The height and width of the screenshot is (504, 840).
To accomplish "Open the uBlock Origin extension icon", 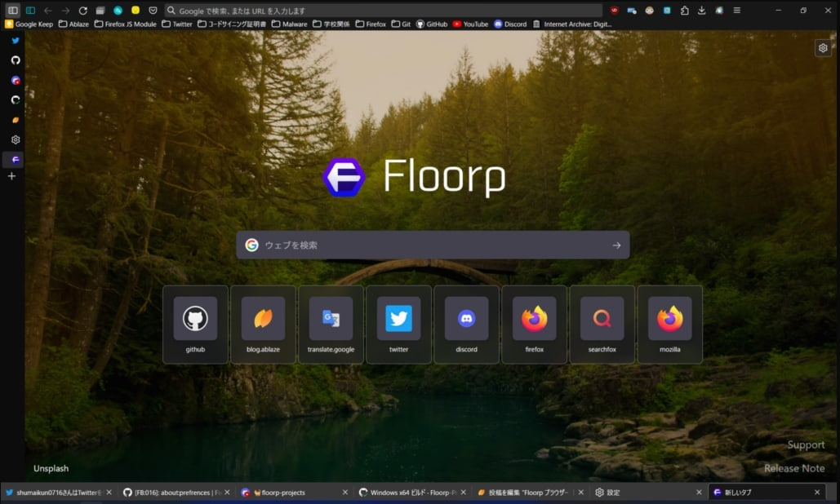I will pyautogui.click(x=614, y=11).
